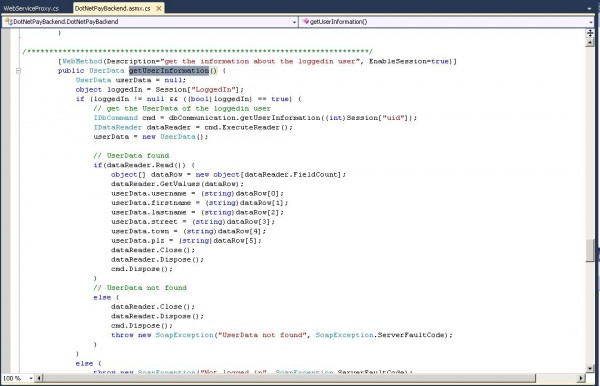
Task: Collapse the getUserInformation method outline
Action: [18, 71]
